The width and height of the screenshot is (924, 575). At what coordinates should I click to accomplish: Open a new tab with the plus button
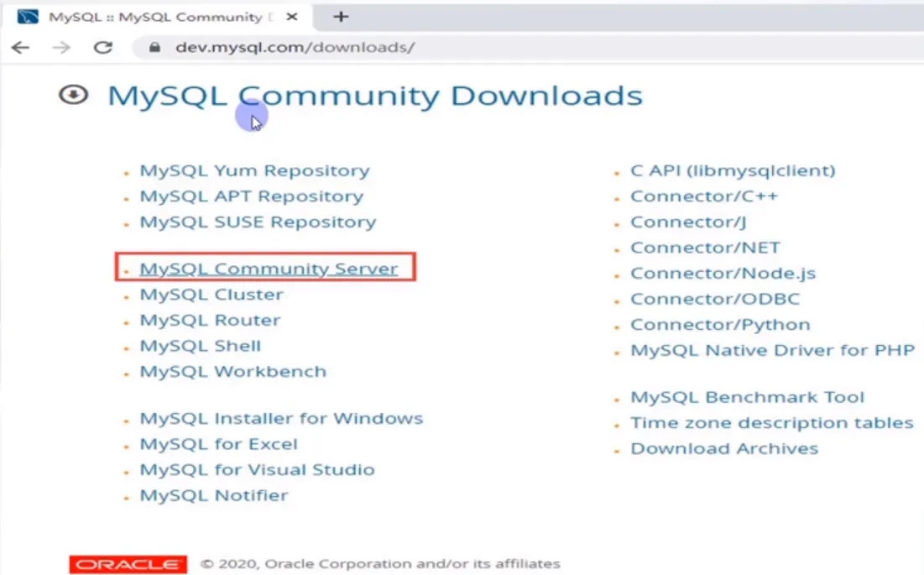point(341,17)
